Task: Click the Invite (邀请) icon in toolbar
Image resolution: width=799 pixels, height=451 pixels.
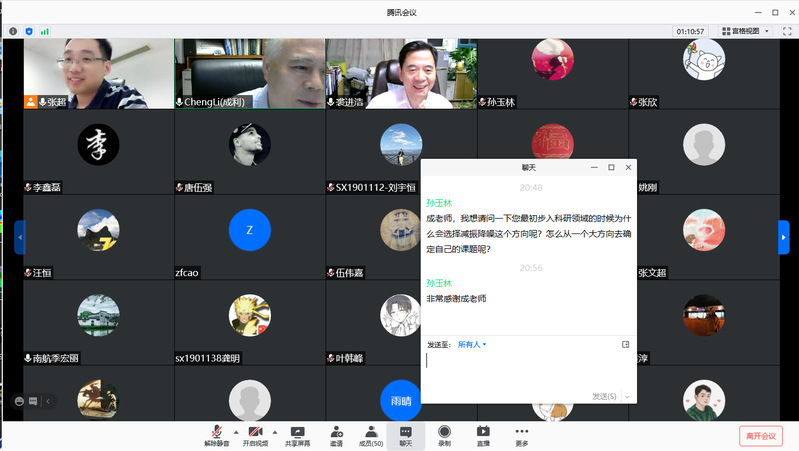Action: [x=335, y=434]
